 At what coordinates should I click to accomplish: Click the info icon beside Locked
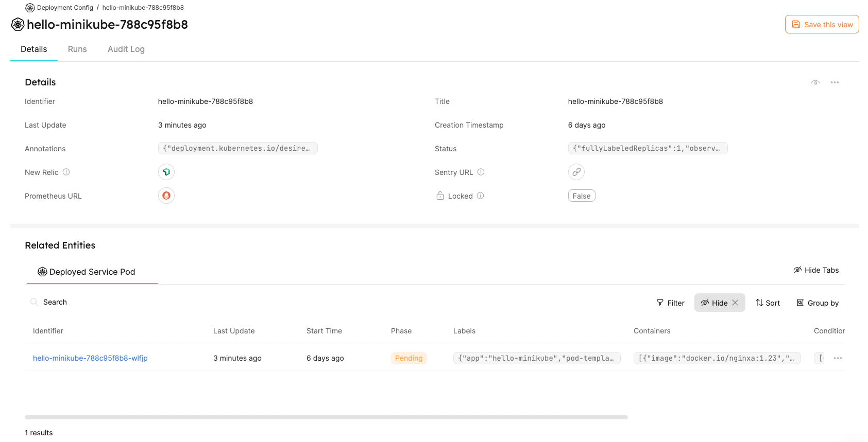point(480,196)
